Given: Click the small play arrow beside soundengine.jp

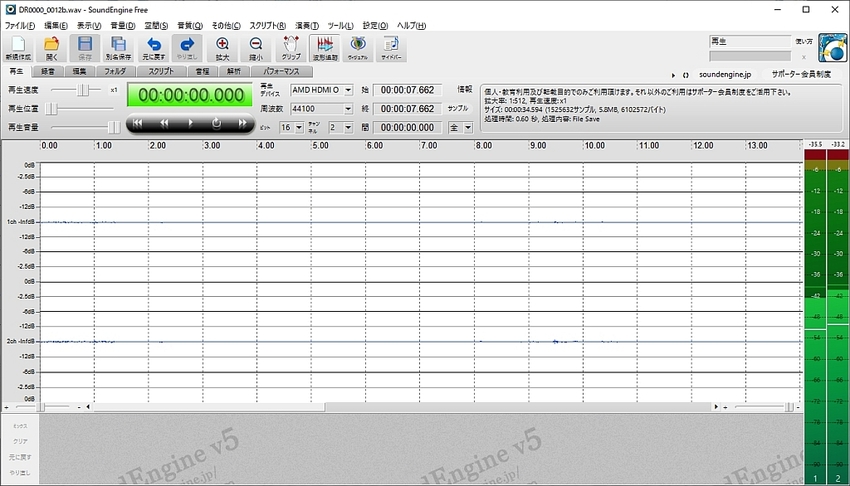Looking at the screenshot, I should pyautogui.click(x=673, y=75).
